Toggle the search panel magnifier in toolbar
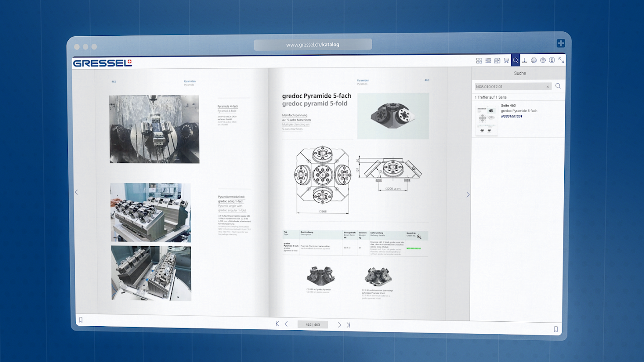The width and height of the screenshot is (644, 362). 515,60
